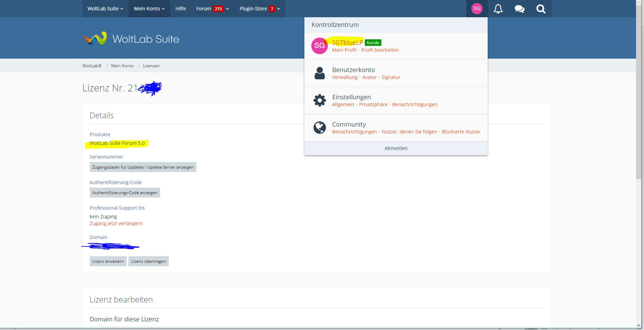Click the Community globe icon
644x330 pixels.
pos(319,128)
